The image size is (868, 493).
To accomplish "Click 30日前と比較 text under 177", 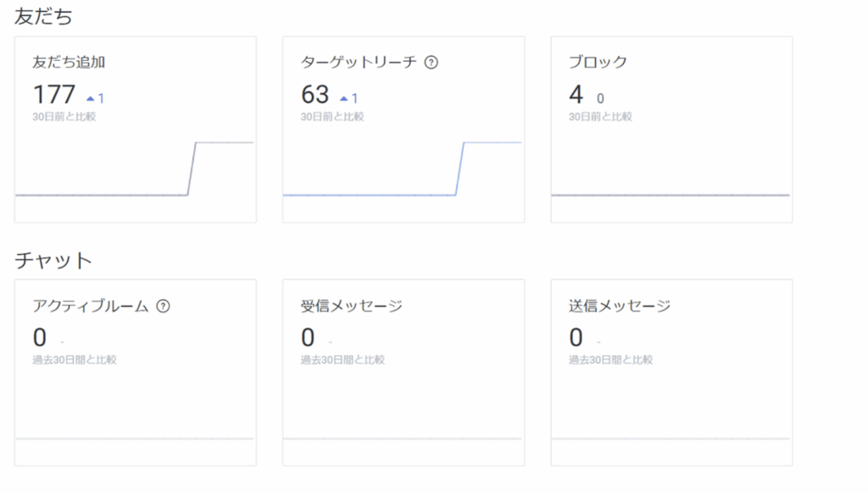I will tap(64, 116).
